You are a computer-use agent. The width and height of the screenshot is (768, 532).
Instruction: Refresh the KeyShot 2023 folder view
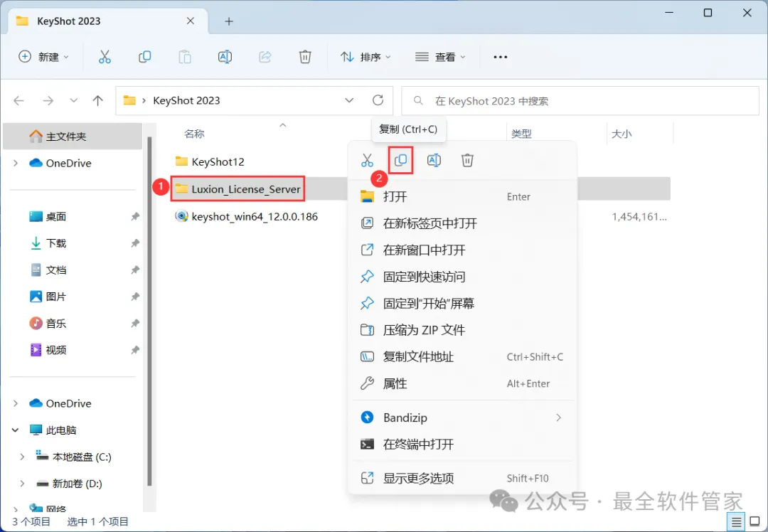[x=378, y=100]
